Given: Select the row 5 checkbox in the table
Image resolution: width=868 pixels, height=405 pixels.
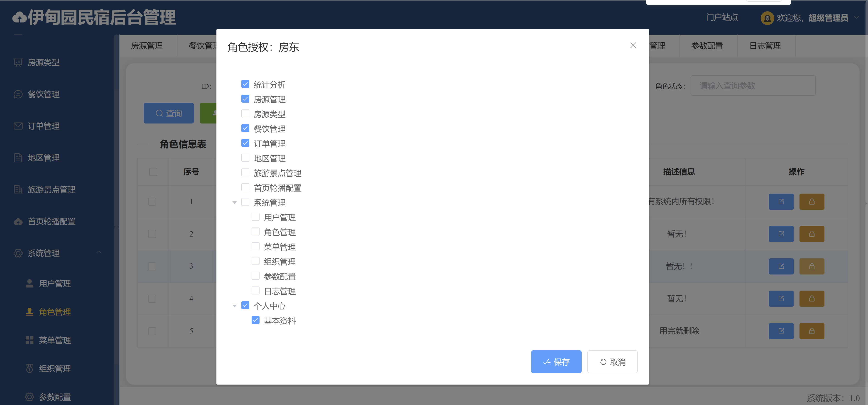Looking at the screenshot, I should coord(152,331).
